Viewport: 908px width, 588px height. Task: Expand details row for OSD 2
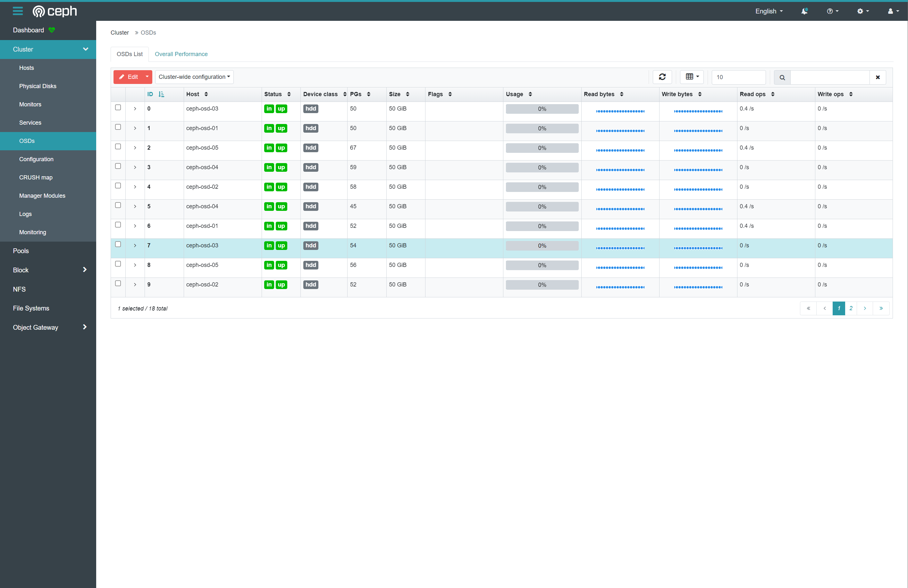tap(135, 148)
